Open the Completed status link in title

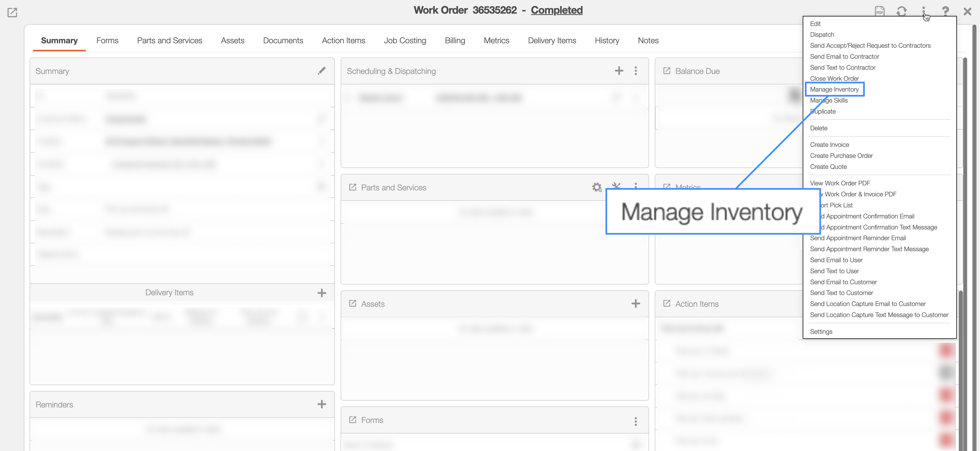coord(557,10)
